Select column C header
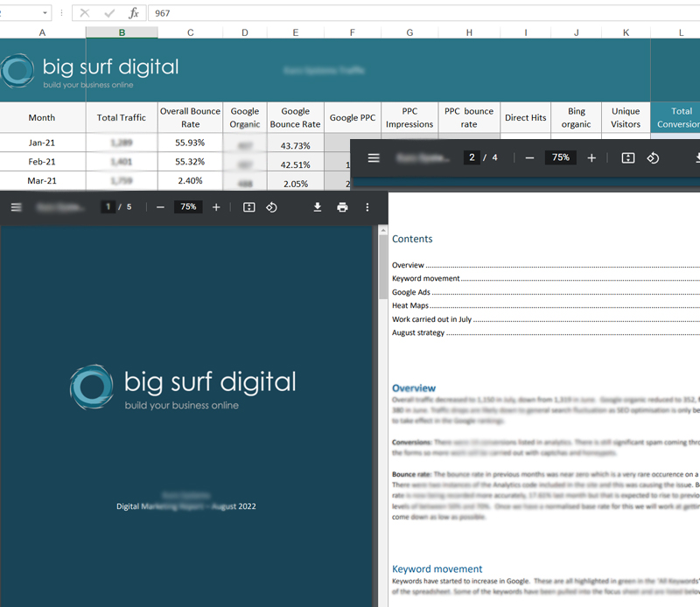 [190, 32]
